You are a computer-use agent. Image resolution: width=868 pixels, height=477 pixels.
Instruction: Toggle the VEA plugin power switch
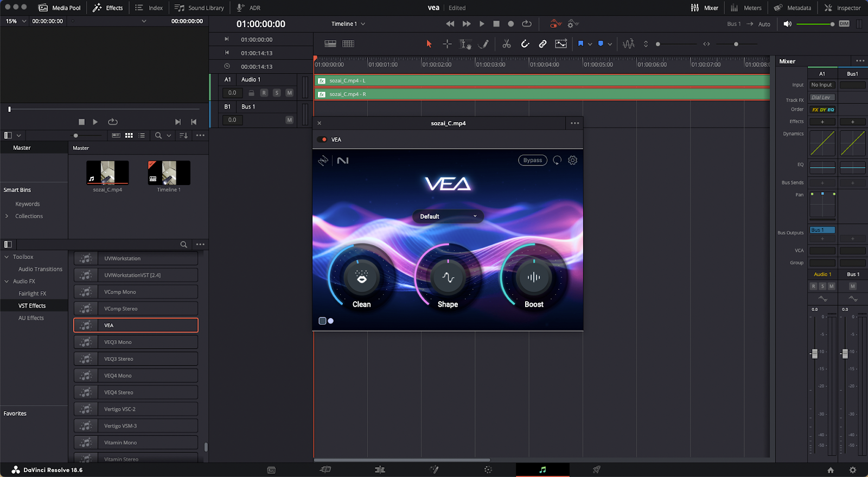[322, 139]
